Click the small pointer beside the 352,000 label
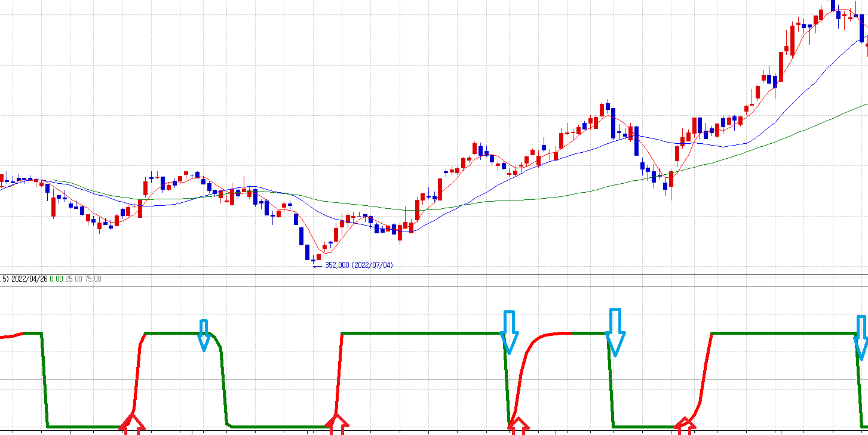The image size is (868, 435). pos(317,266)
